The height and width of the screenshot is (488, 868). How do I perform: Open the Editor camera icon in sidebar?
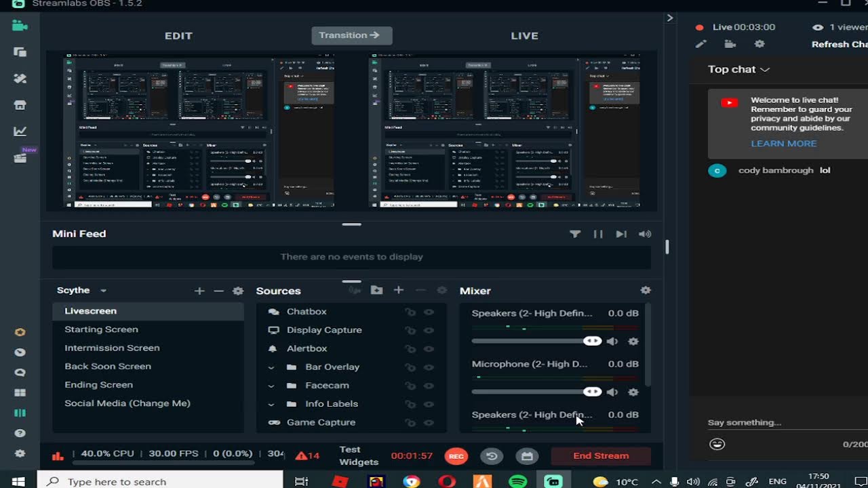click(20, 26)
